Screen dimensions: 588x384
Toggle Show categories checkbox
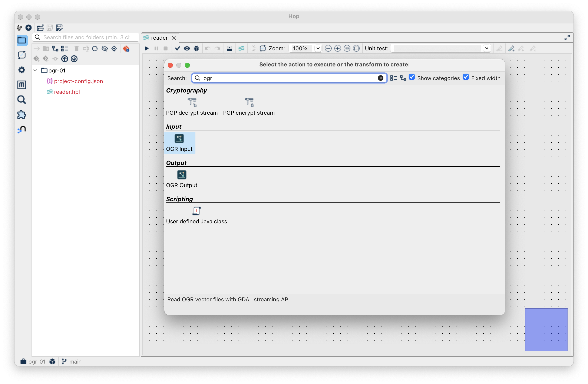point(412,77)
